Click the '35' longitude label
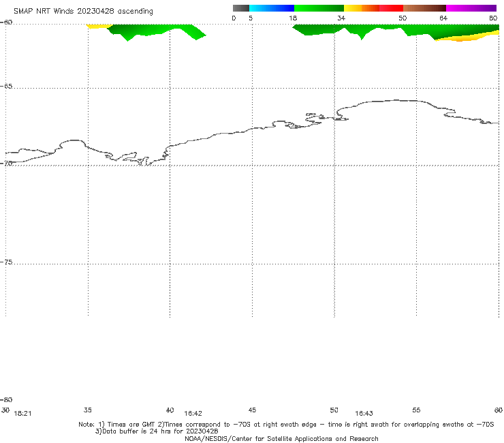This screenshot has height=443, width=504. (87, 410)
